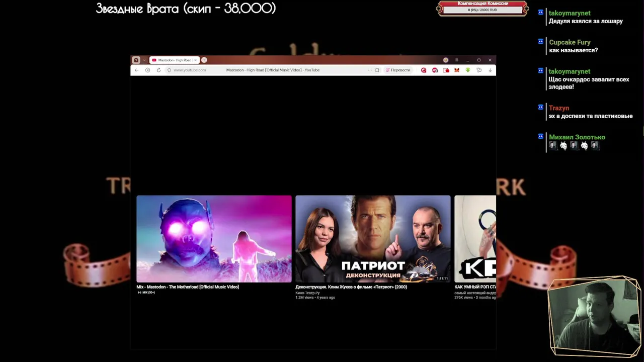This screenshot has height=362, width=644.
Task: Select the Mastodon - High Road tab
Action: tap(174, 60)
